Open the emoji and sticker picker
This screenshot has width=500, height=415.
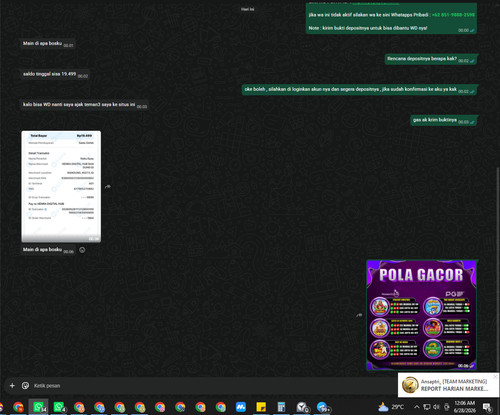point(25,386)
